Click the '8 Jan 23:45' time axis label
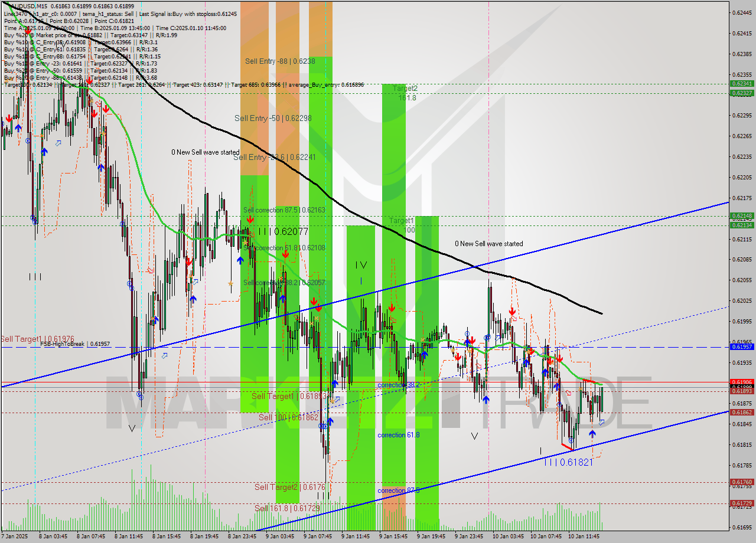Image resolution: width=756 pixels, height=543 pixels. tap(241, 537)
